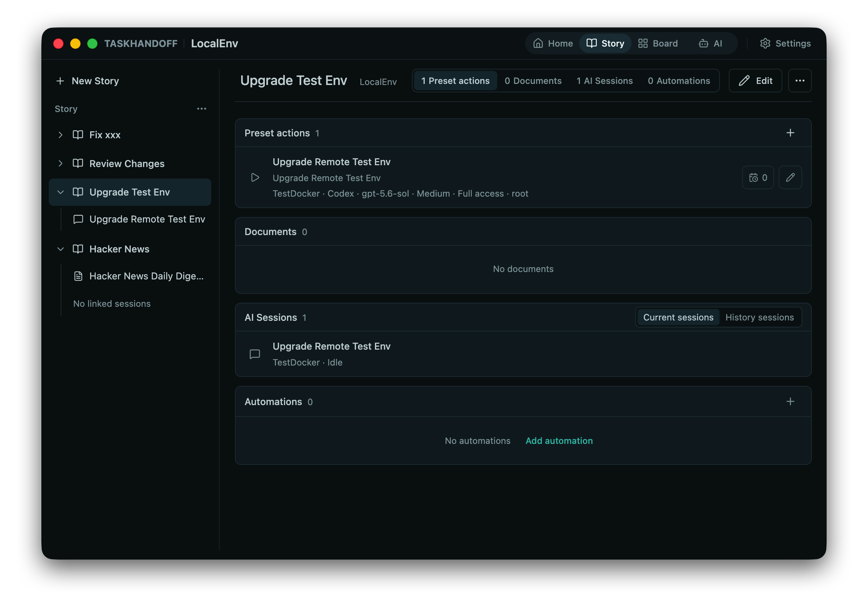Open the schedule counter showing 0
868x615 pixels.
click(x=758, y=177)
